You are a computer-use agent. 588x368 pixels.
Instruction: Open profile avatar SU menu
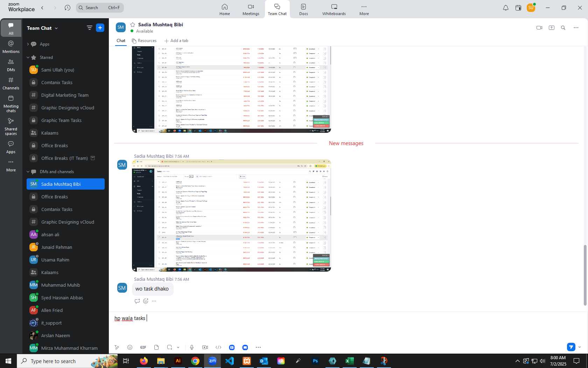pyautogui.click(x=531, y=7)
